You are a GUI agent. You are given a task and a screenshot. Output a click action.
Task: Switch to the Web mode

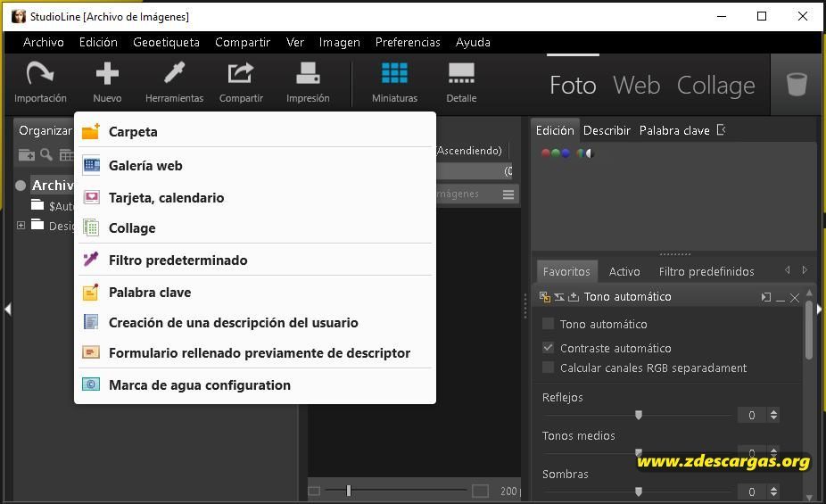(x=636, y=85)
